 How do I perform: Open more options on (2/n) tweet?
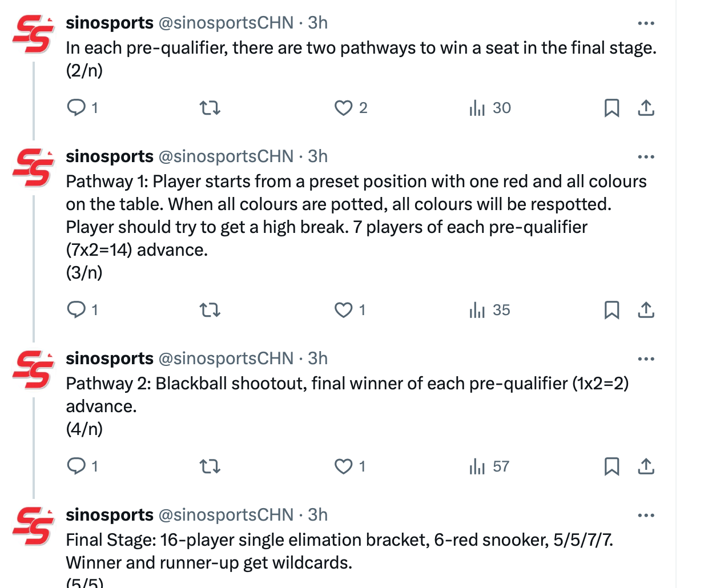tap(646, 23)
